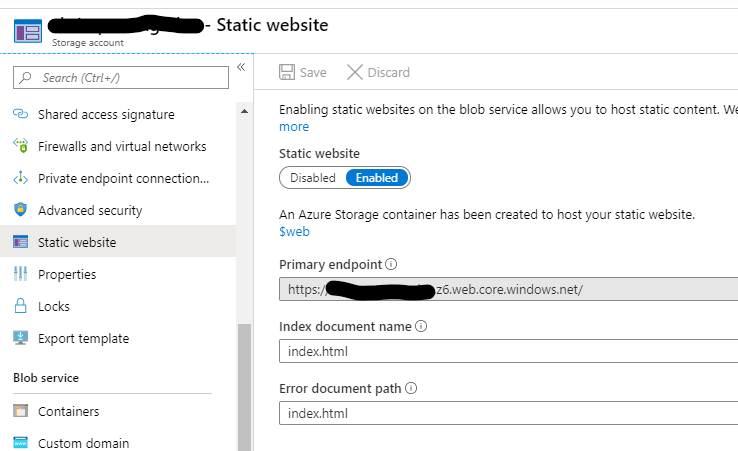The width and height of the screenshot is (738, 451).
Task: Click the Private endpoint connections icon
Action: coord(20,178)
